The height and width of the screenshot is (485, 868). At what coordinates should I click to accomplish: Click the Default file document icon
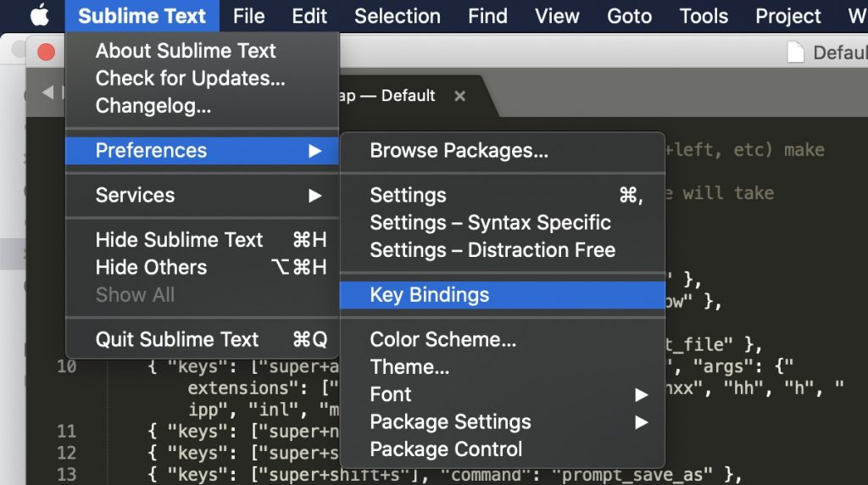pos(795,52)
